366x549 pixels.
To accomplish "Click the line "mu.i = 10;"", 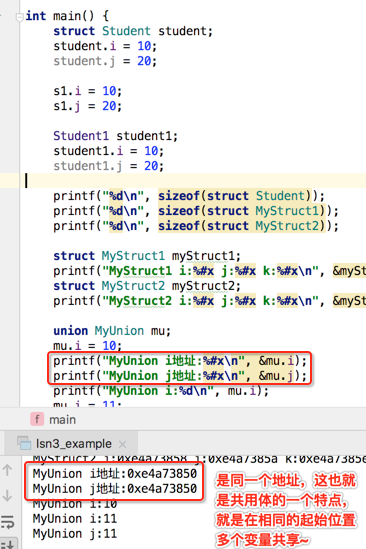I will 88,346.
